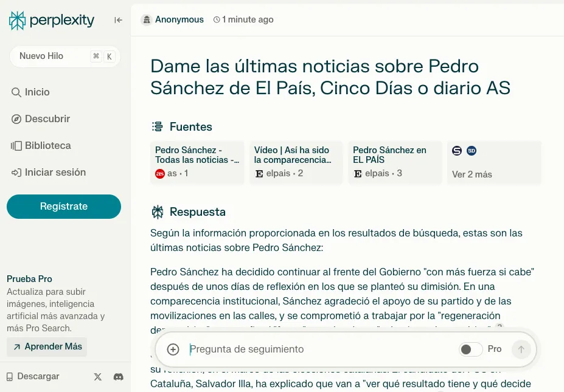Open Biblioteca in the sidebar
The height and width of the screenshot is (392, 564).
pyautogui.click(x=41, y=145)
